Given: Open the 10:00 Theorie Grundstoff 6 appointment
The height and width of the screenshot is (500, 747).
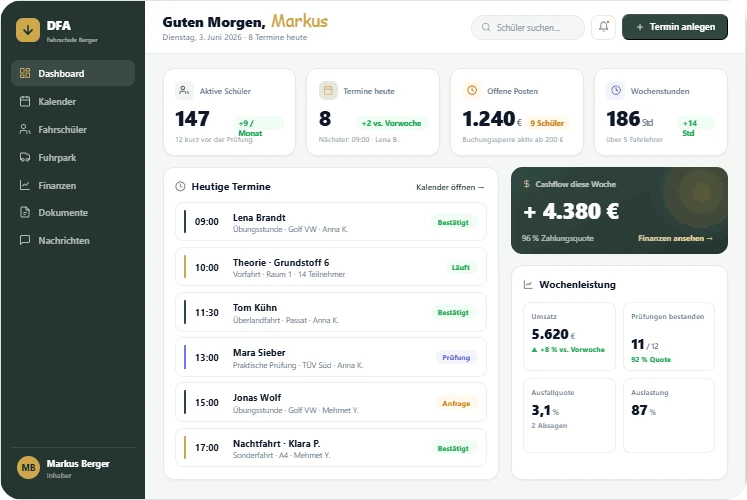Looking at the screenshot, I should [x=331, y=267].
